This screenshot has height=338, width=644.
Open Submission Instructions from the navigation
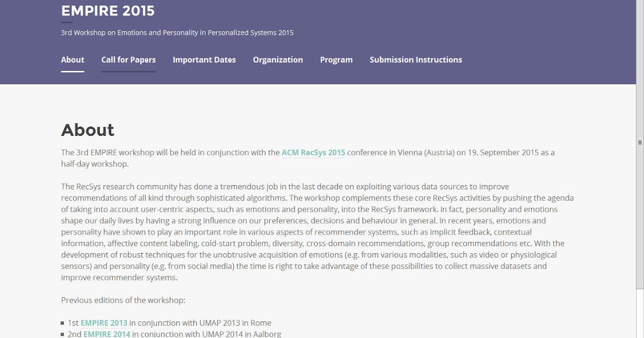(415, 60)
